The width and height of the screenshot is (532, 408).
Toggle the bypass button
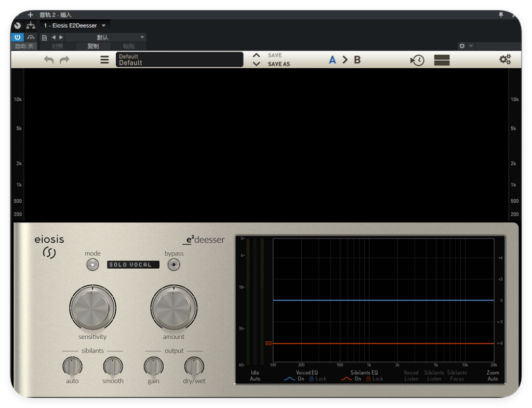pyautogui.click(x=174, y=265)
